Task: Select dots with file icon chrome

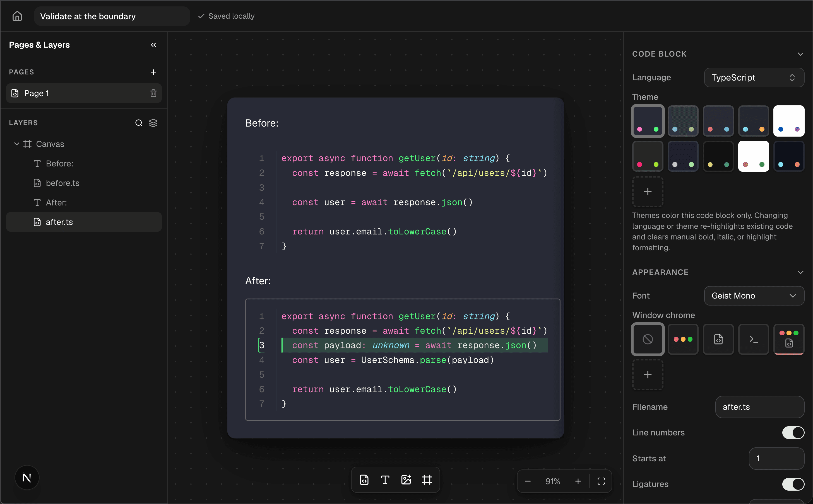Action: (789, 339)
